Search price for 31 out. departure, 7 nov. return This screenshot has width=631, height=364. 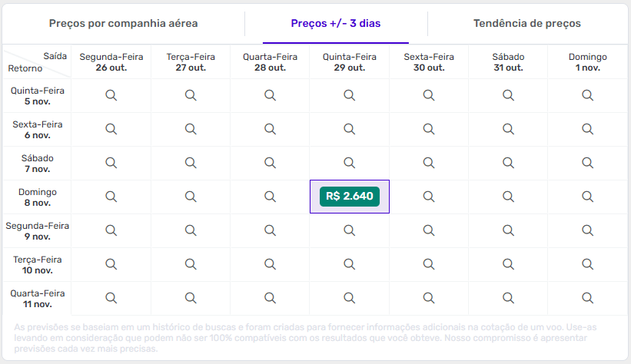(508, 163)
